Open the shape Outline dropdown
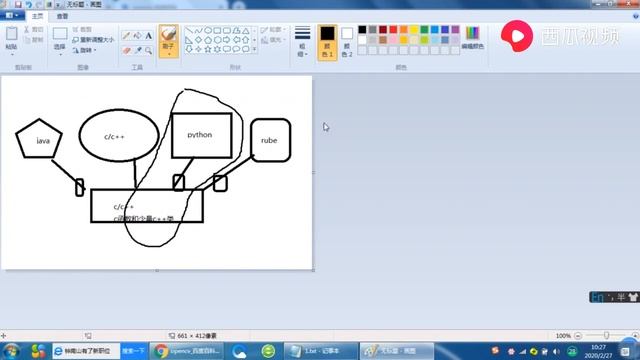This screenshot has width=640, height=360. [273, 30]
